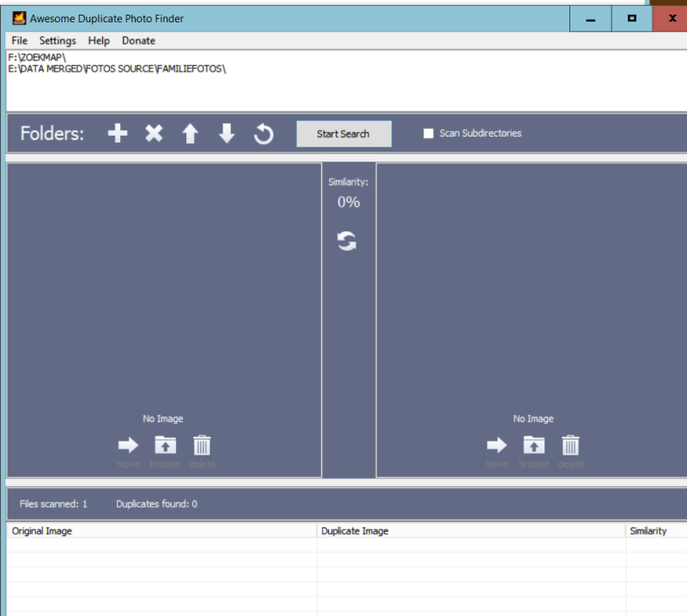Viewport: 687px width, 616px height.
Task: Swap images using center refresh icon
Action: [x=347, y=241]
